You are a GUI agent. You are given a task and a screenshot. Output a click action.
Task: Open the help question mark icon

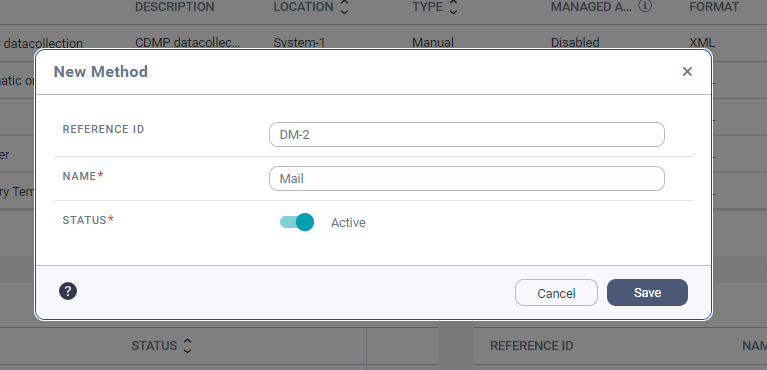click(68, 291)
